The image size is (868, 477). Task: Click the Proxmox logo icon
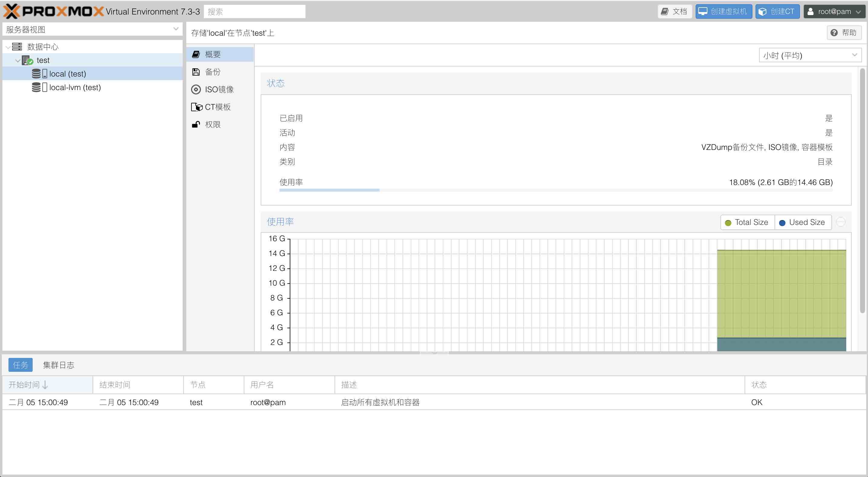[11, 11]
